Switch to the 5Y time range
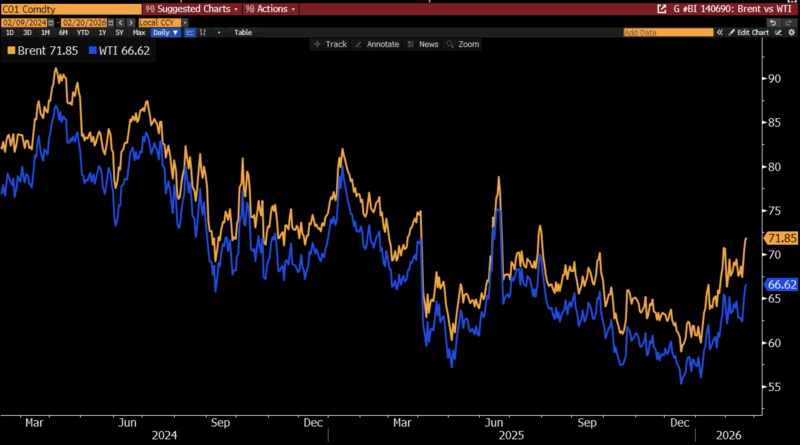 click(120, 33)
